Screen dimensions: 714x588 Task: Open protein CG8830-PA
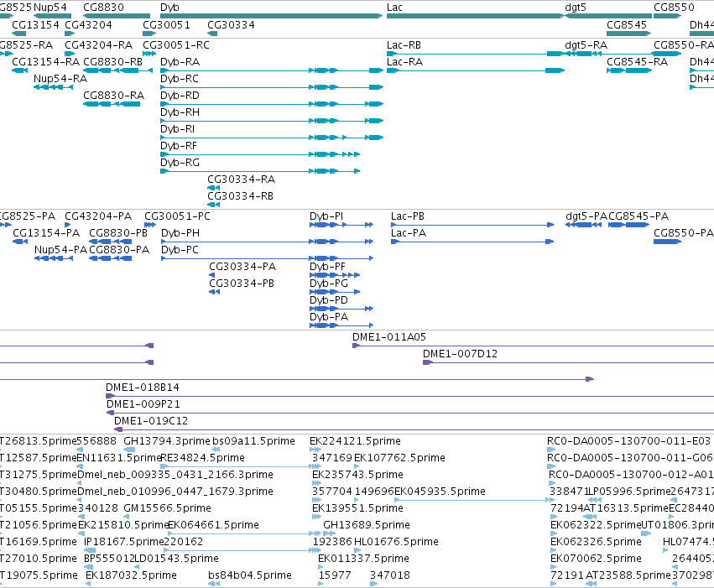[x=119, y=250]
